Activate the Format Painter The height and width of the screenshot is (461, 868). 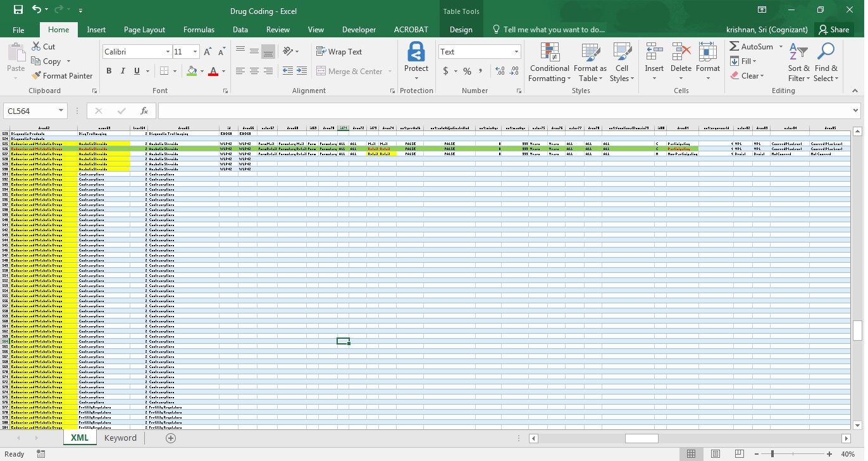tap(62, 75)
